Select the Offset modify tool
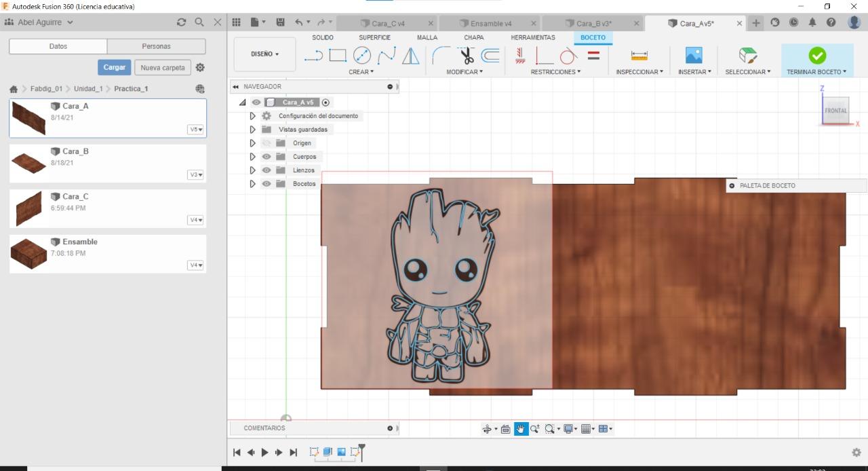This screenshot has height=471, width=868. (x=490, y=56)
